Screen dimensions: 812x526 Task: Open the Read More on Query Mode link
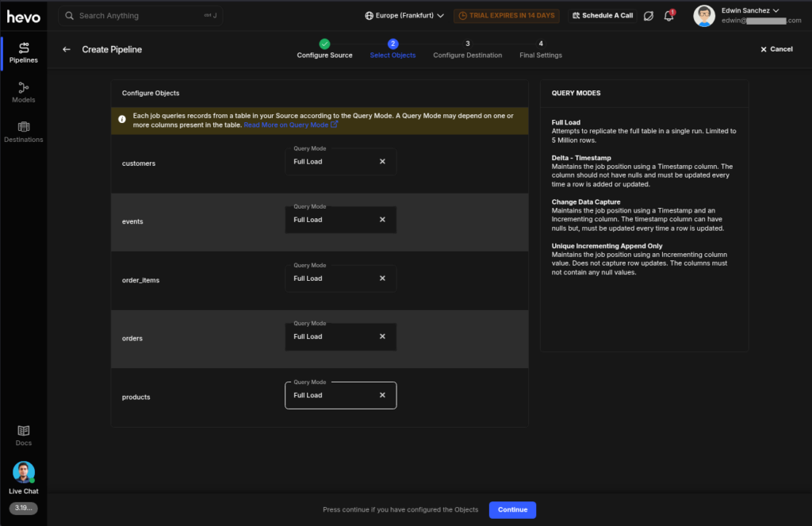[x=290, y=125]
